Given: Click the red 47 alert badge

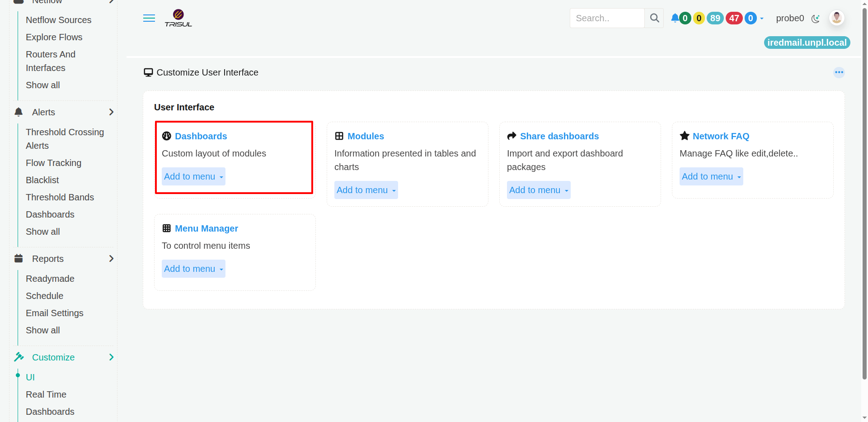Looking at the screenshot, I should 734,18.
